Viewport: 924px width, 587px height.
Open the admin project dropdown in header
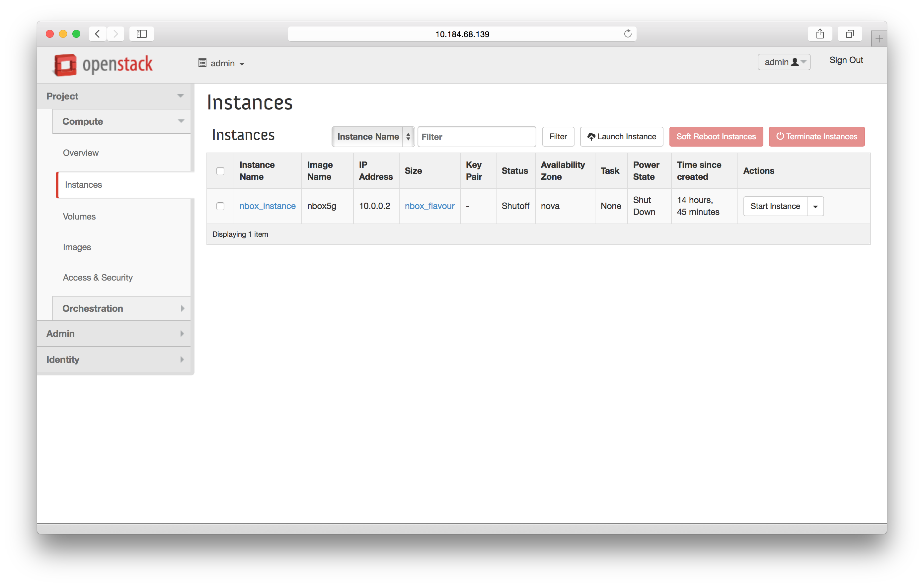point(221,63)
